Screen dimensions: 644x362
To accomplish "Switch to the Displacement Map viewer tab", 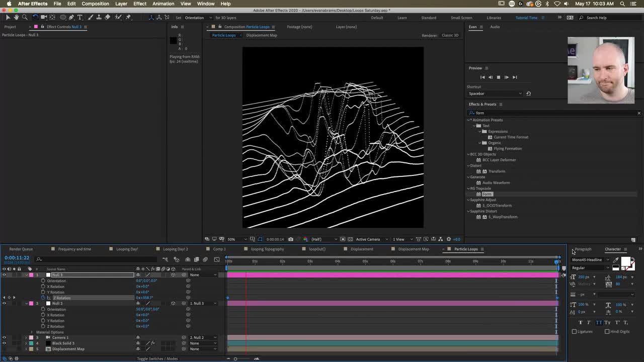I will [261, 35].
